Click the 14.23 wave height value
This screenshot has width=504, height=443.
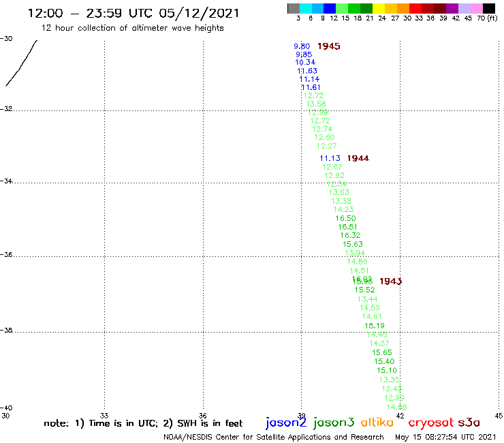343,209
